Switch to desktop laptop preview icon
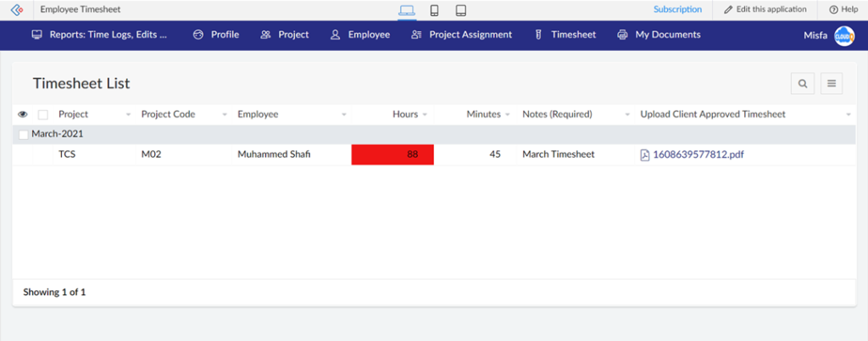This screenshot has width=868, height=341. click(407, 10)
